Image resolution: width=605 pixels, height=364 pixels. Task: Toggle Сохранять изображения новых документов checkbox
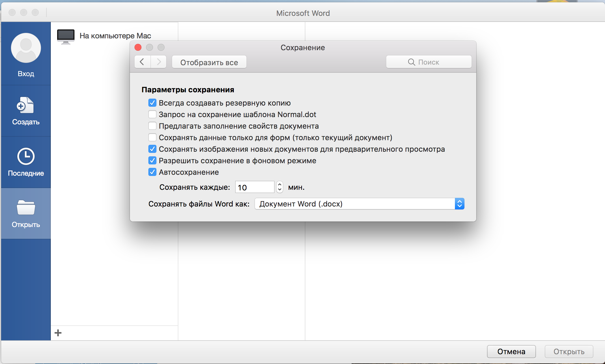click(x=152, y=149)
